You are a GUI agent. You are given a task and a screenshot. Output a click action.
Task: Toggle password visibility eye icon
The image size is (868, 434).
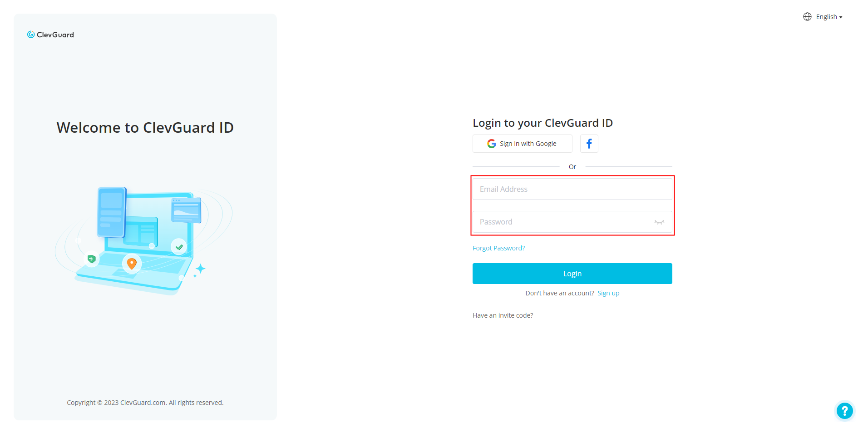coord(659,222)
